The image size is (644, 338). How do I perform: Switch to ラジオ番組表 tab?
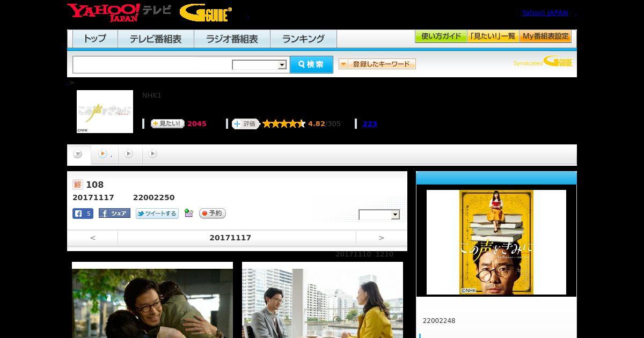coord(232,39)
